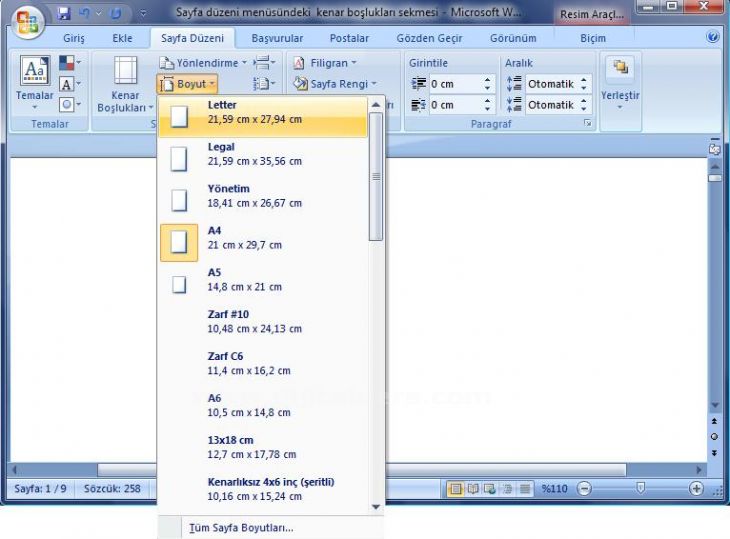The width and height of the screenshot is (730, 539).
Task: Open Gözden Geçir tab
Action: pos(429,38)
